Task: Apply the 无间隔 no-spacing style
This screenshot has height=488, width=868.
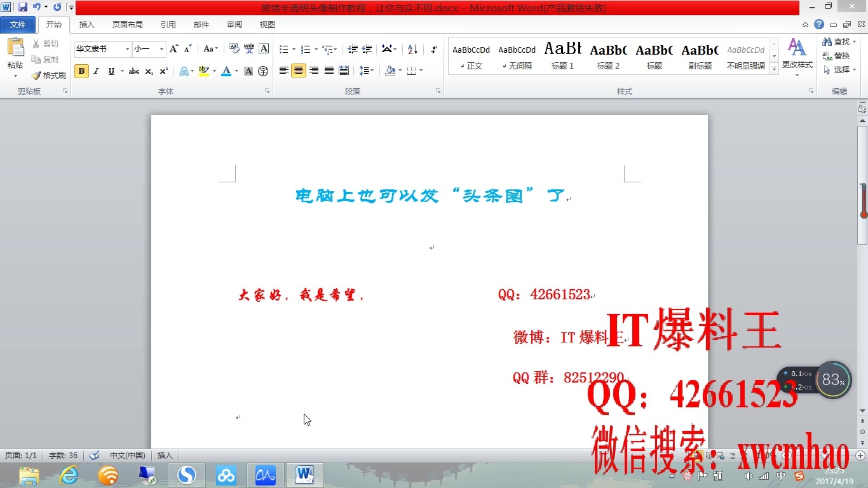Action: point(517,56)
